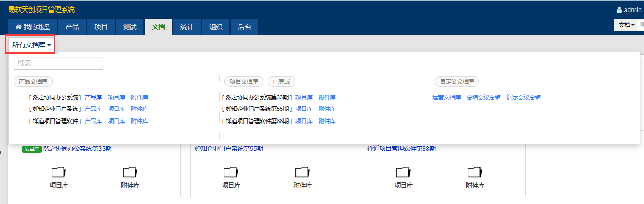Click the [ 然之协同办公系统第33期 ] project label
This screenshot has width=644, height=204.
coord(258,97)
